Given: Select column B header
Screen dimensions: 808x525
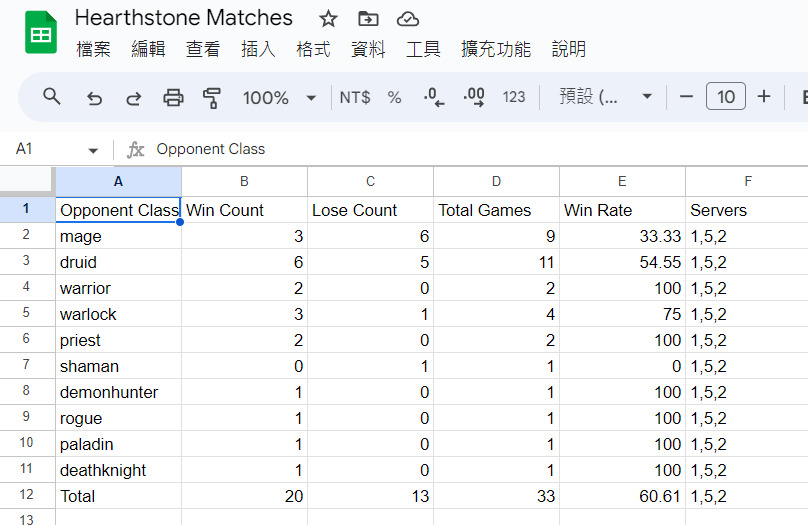Looking at the screenshot, I should [244, 181].
